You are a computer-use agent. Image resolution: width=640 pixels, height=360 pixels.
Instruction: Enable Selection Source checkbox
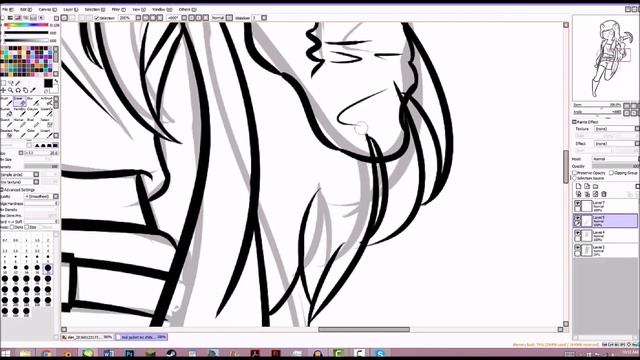coord(575,178)
